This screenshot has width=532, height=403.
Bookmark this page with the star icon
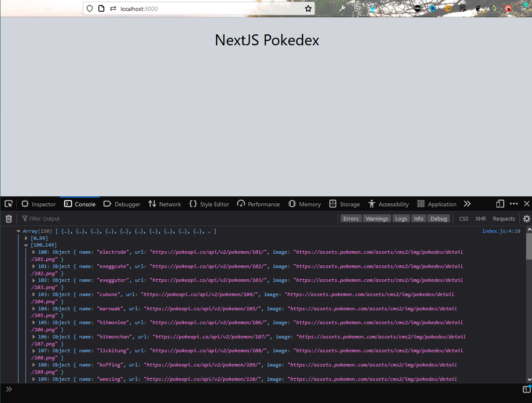(308, 8)
